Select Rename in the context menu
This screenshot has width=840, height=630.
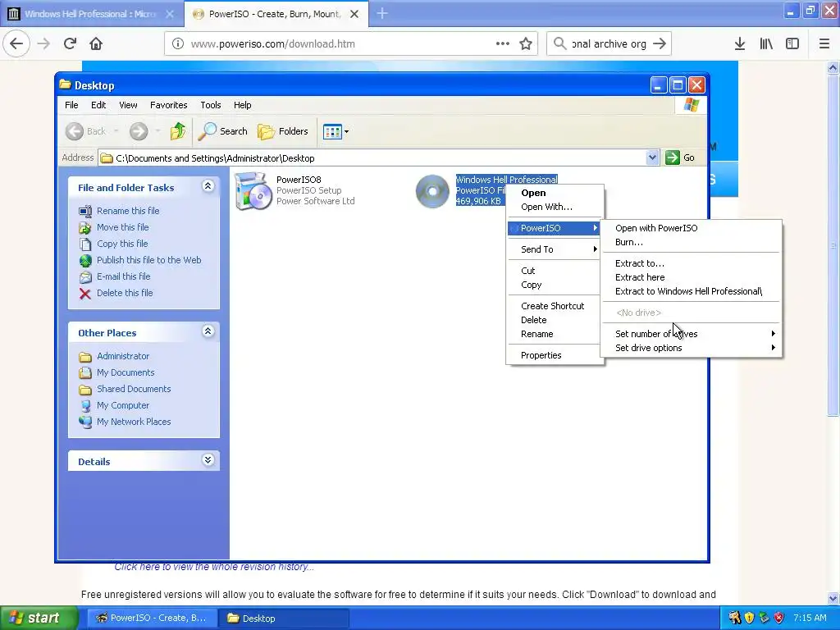(555, 334)
